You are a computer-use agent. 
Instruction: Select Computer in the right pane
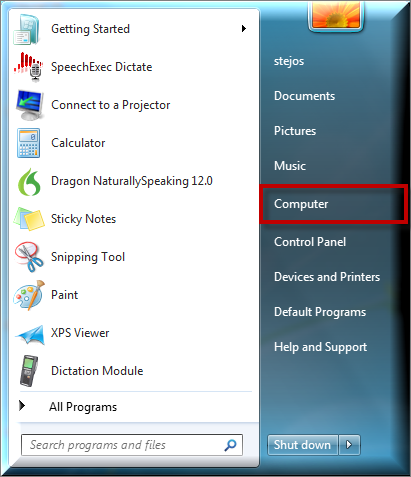(x=334, y=204)
